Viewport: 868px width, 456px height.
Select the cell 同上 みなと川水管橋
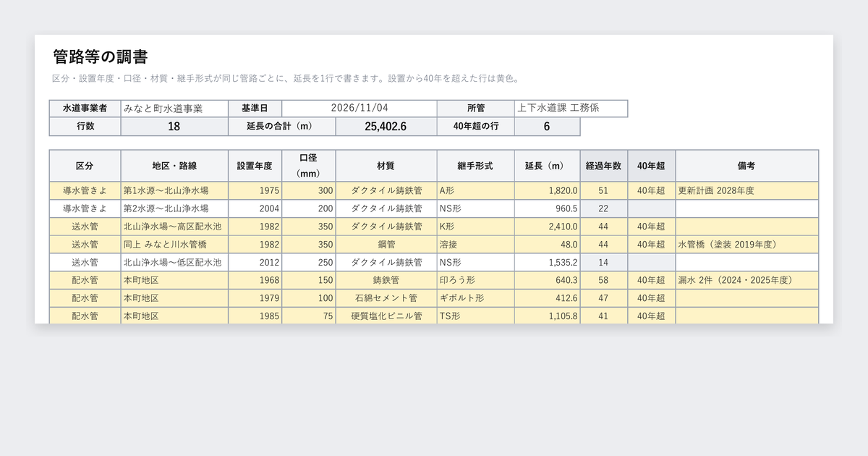pos(174,245)
